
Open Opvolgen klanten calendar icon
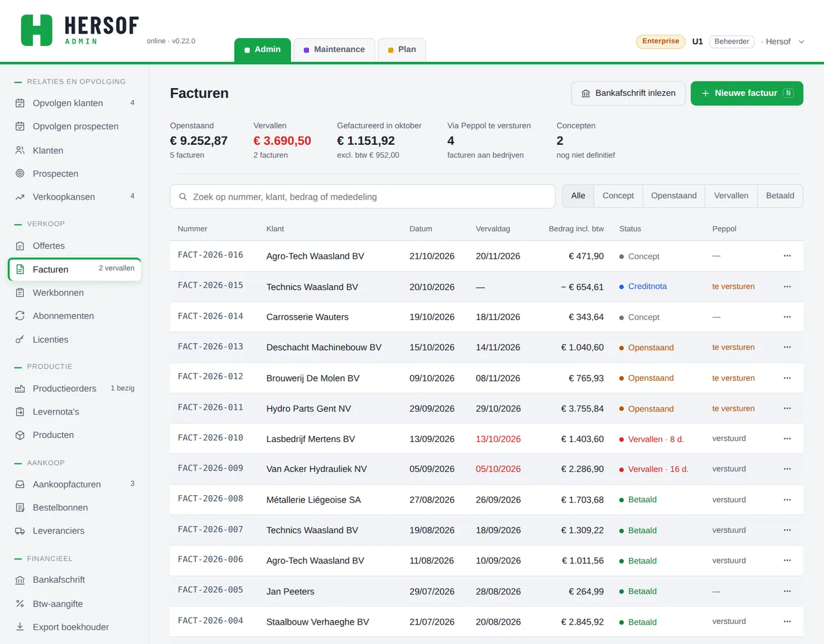pos(20,103)
